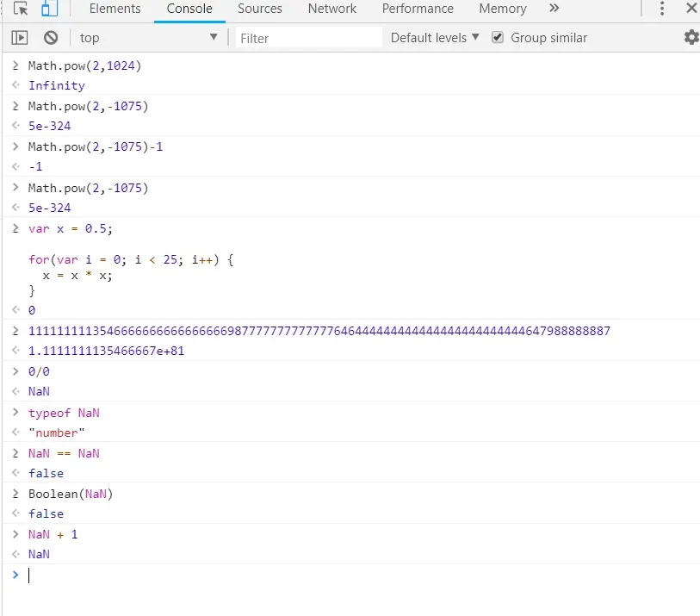Select the false result under Boolean(NaN)
700x616 pixels.
[46, 514]
